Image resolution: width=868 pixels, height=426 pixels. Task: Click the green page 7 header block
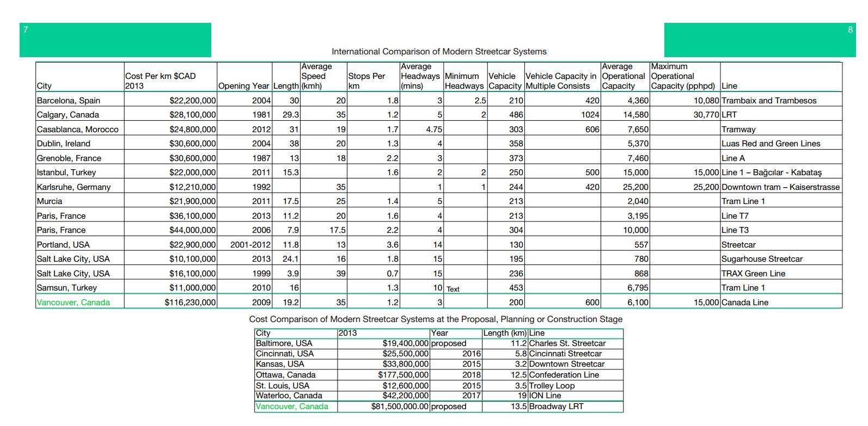coord(115,40)
